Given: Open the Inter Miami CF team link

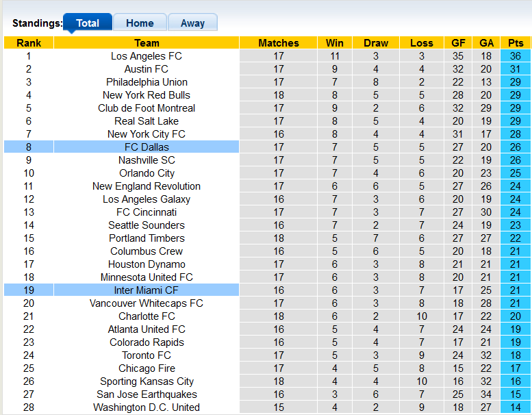Looking at the screenshot, I should 147,290.
